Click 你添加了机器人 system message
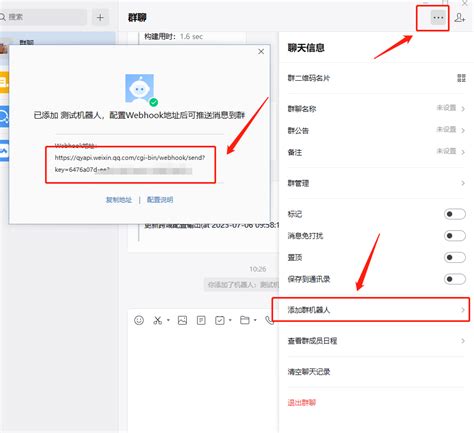Viewport: 474px width, 433px height. click(x=243, y=284)
